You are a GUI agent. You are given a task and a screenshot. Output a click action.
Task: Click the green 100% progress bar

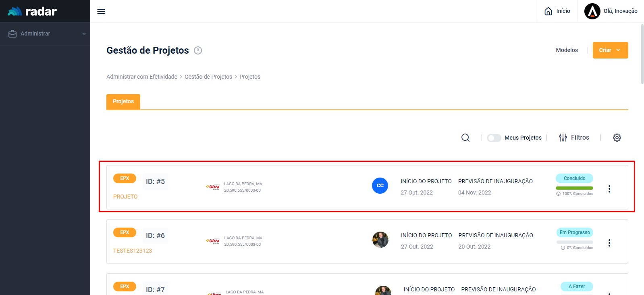coord(574,188)
